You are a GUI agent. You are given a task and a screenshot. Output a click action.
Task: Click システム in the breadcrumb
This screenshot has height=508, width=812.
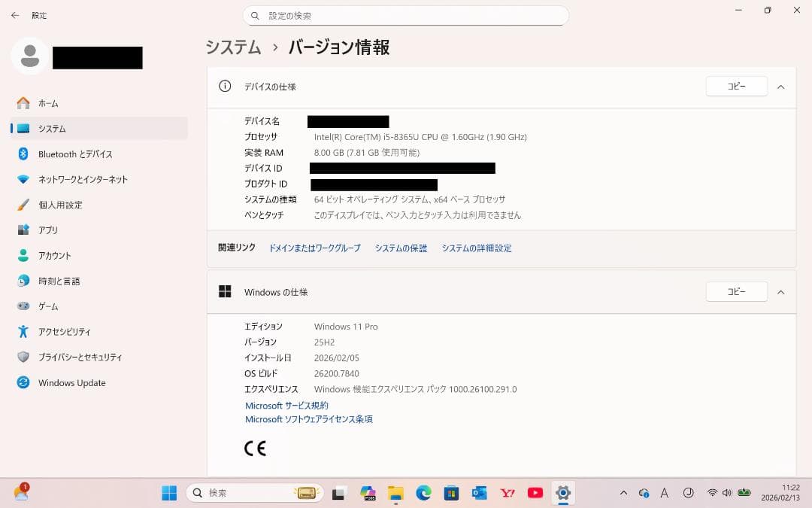232,47
